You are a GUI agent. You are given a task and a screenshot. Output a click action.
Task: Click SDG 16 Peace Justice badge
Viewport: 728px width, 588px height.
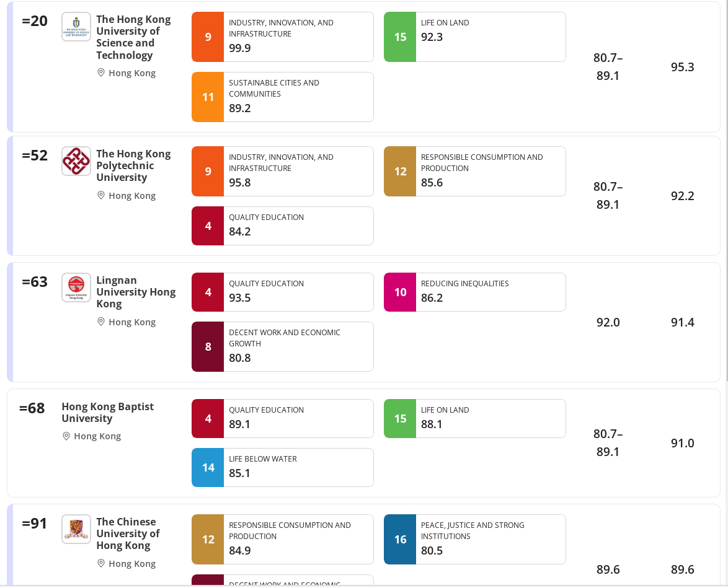click(400, 539)
